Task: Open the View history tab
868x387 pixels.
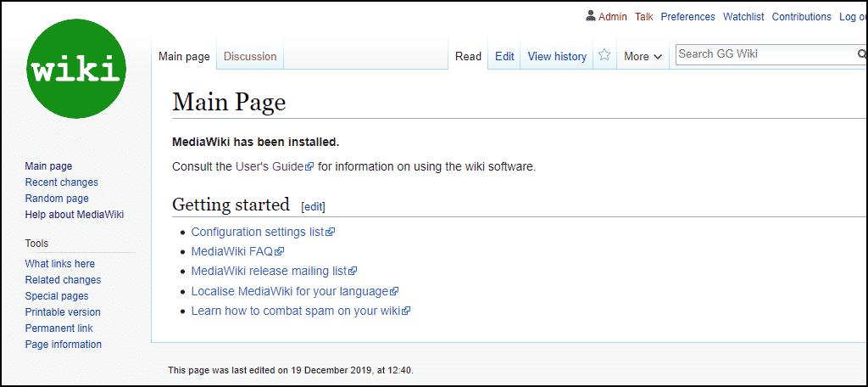Action: [557, 56]
